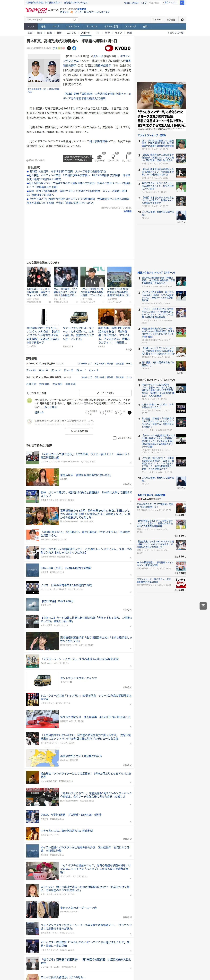The height and width of the screenshot is (980, 210).
Task: Switch to the 国際 category tab
Action: pyautogui.click(x=49, y=33)
